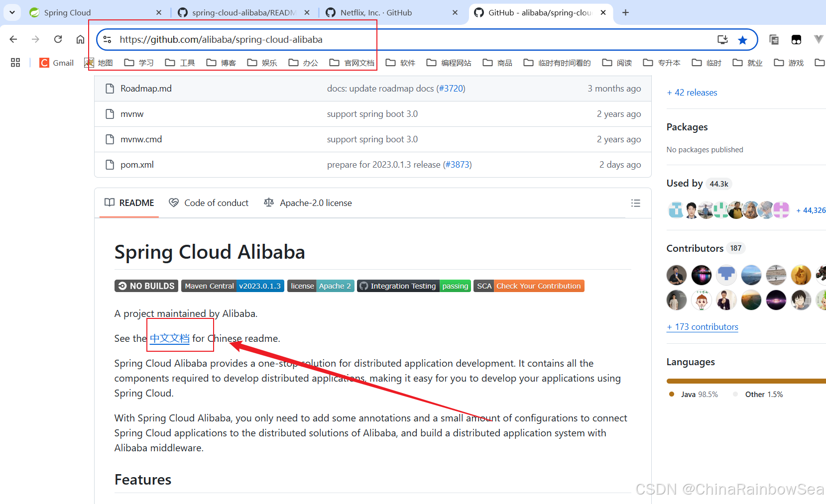
Task: Click the SCA Check Your Contribution badge
Action: click(x=529, y=286)
